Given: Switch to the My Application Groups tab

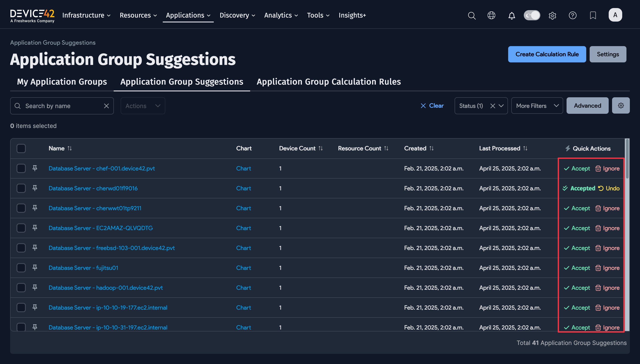Looking at the screenshot, I should (62, 81).
